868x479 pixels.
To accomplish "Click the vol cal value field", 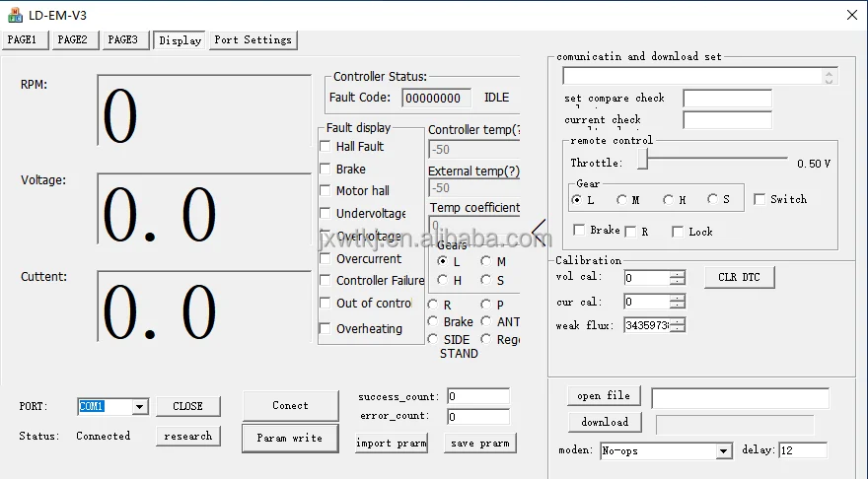I will pyautogui.click(x=647, y=278).
